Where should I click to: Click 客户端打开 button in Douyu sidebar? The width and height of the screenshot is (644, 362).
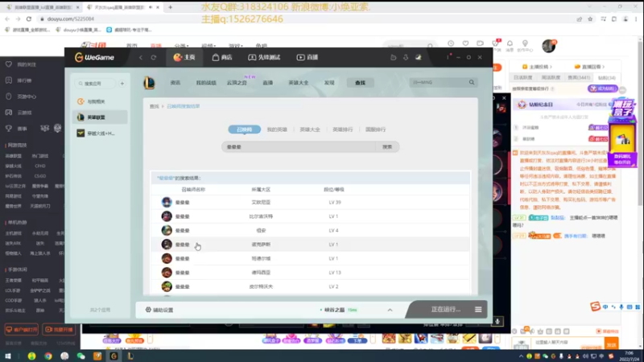pos(22,330)
